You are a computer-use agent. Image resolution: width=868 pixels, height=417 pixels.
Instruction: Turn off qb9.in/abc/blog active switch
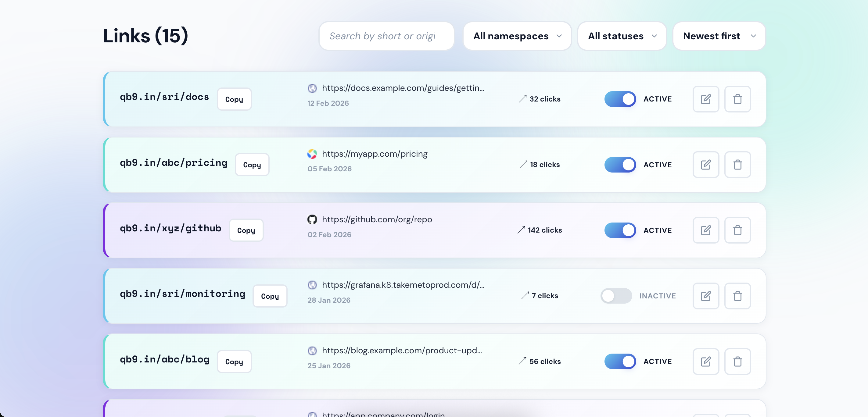(x=620, y=362)
